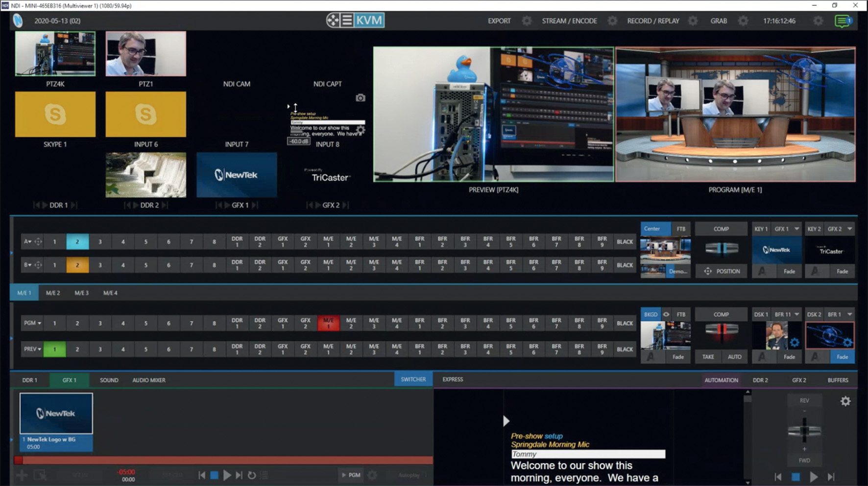Open automation panel settings gear

tap(845, 401)
